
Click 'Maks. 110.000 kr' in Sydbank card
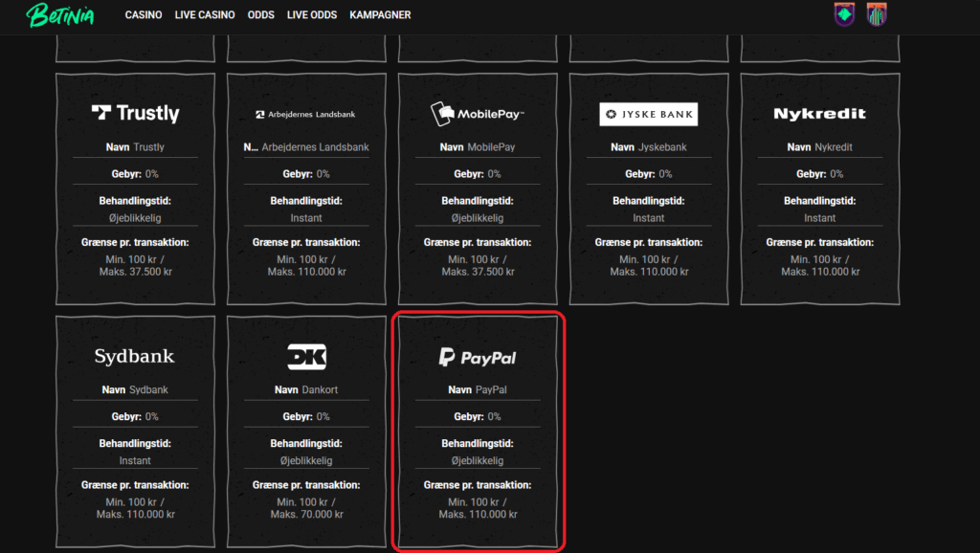136,515
